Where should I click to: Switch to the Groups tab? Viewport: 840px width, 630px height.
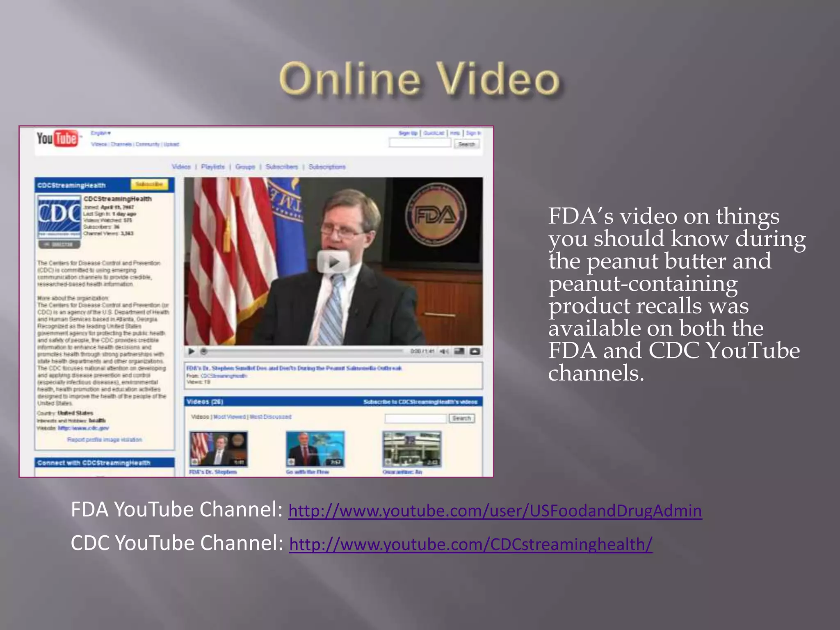pos(245,167)
